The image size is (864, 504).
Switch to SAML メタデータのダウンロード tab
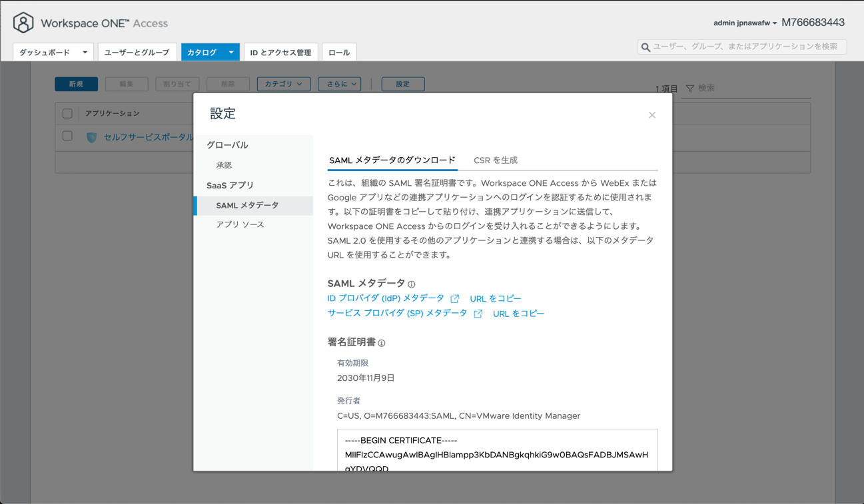click(x=392, y=160)
